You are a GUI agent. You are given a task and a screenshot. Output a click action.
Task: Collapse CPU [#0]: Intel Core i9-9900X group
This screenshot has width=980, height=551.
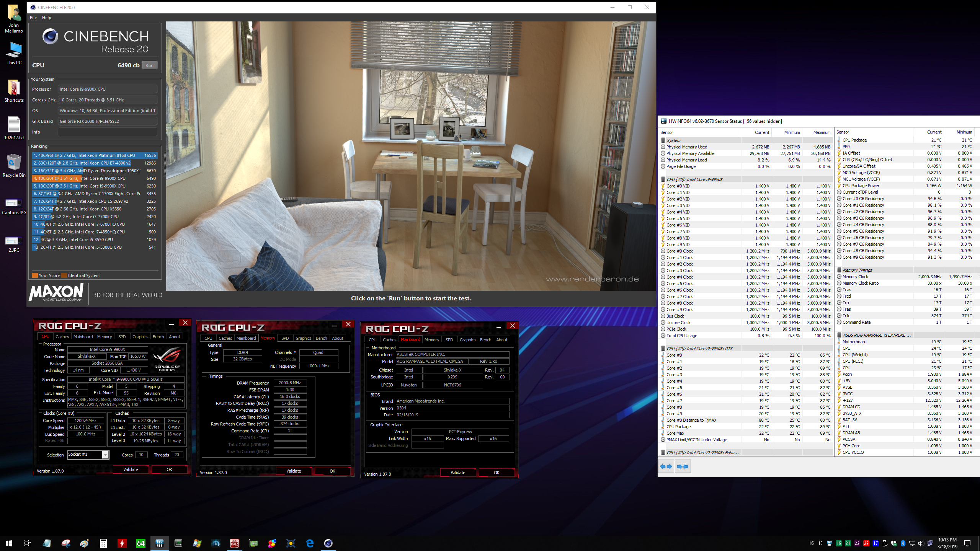[663, 179]
